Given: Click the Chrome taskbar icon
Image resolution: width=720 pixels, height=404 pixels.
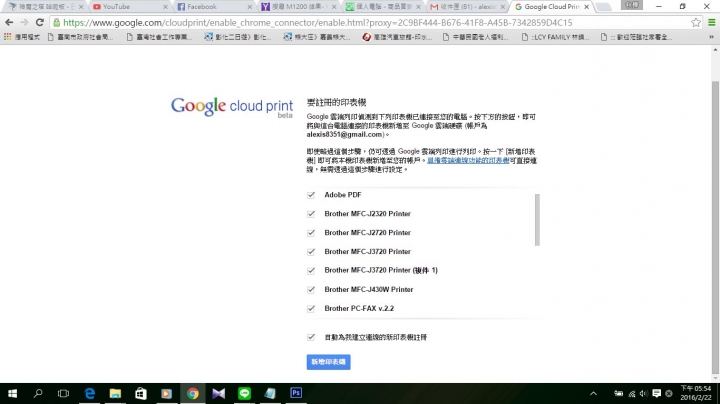Looking at the screenshot, I should click(193, 393).
